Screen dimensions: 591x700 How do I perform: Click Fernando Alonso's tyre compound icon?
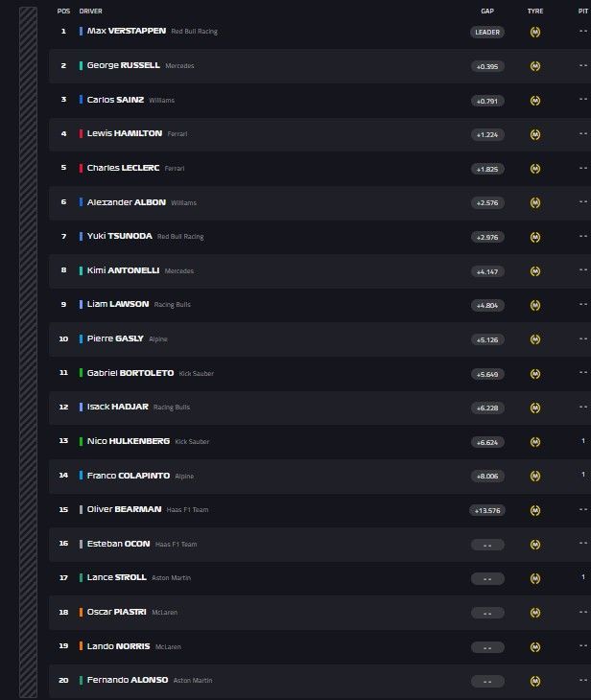(x=535, y=681)
